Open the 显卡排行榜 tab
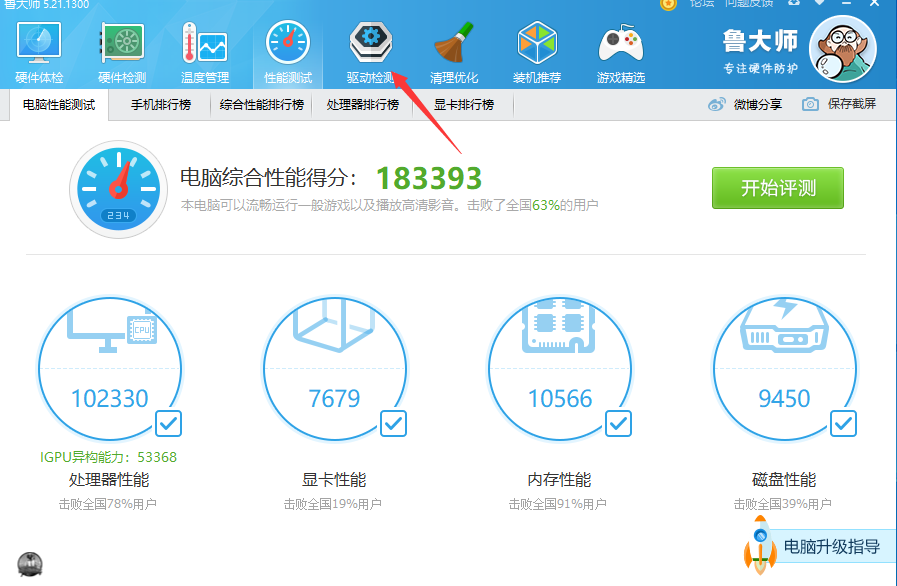Viewport: 897px width, 586px height. click(x=462, y=104)
